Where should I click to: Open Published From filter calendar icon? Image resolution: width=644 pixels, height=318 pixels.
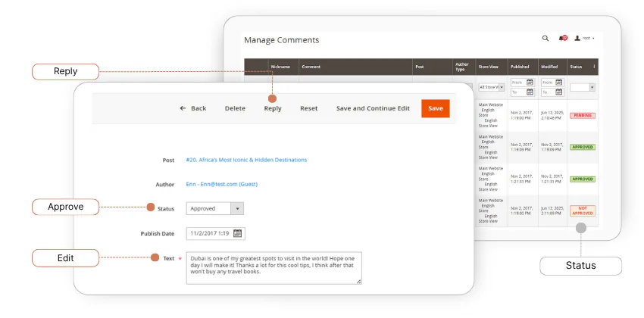530,82
